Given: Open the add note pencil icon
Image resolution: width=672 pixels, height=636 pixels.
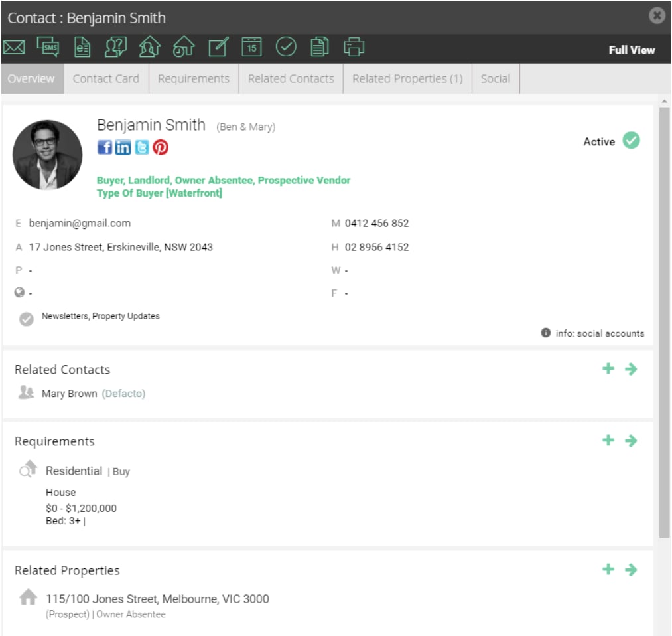Looking at the screenshot, I should pyautogui.click(x=218, y=46).
